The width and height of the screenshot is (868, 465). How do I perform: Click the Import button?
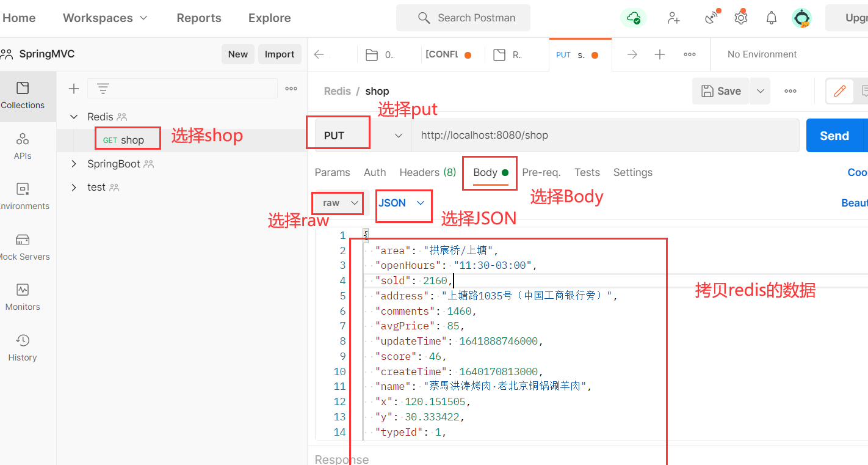(280, 54)
